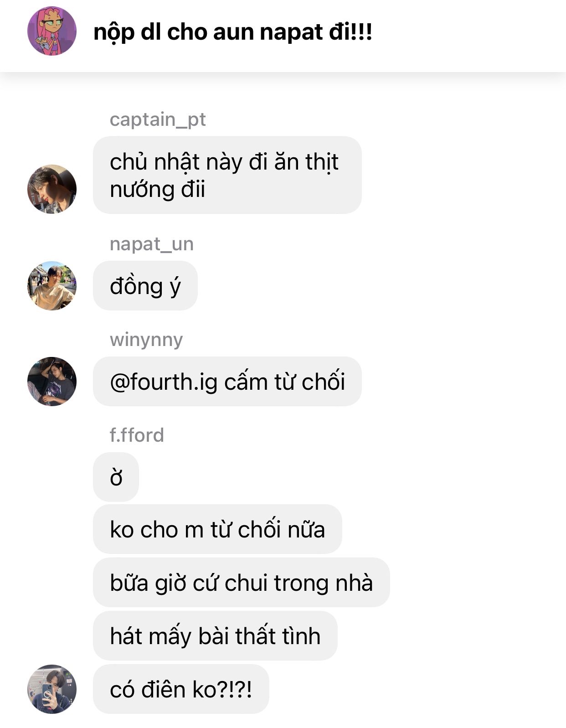This screenshot has height=728, width=566.
Task: Click the winynny username label
Action: 146,340
